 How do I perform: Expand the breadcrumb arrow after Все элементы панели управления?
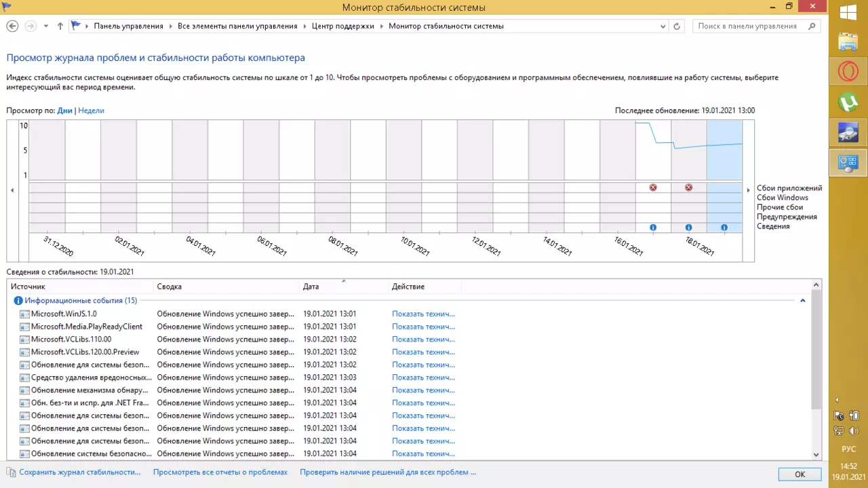304,26
